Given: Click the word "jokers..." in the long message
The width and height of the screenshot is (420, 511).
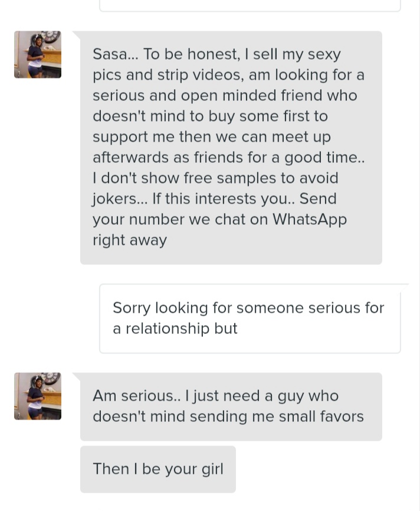Looking at the screenshot, I should click(120, 199).
